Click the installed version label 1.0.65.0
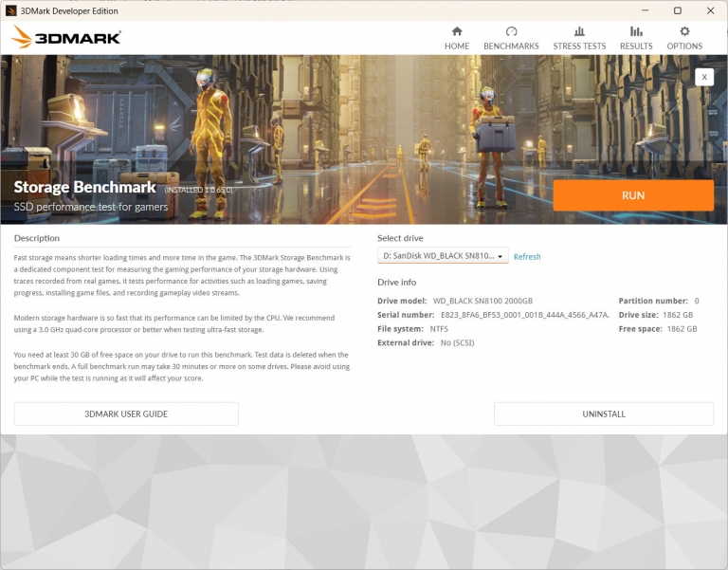Screen dimensions: 728x570 click(x=199, y=190)
